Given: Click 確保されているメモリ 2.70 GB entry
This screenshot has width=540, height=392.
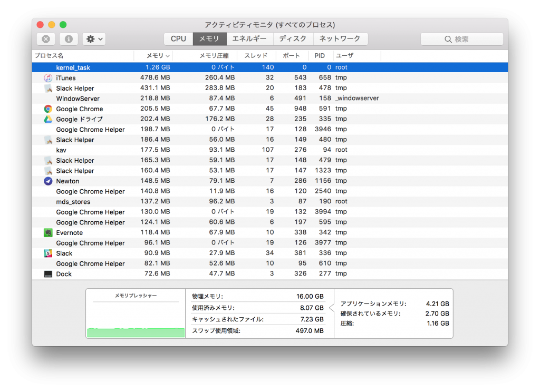Looking at the screenshot, I should point(394,313).
